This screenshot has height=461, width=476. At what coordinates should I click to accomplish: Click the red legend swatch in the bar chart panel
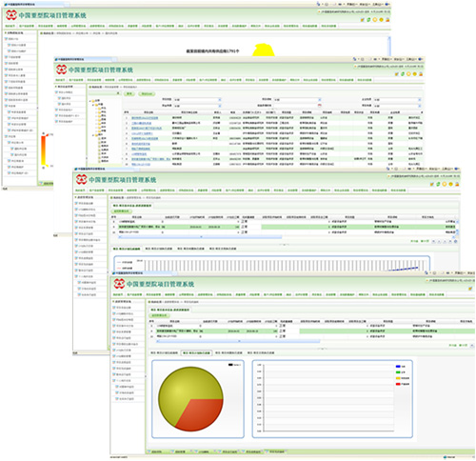point(398,384)
